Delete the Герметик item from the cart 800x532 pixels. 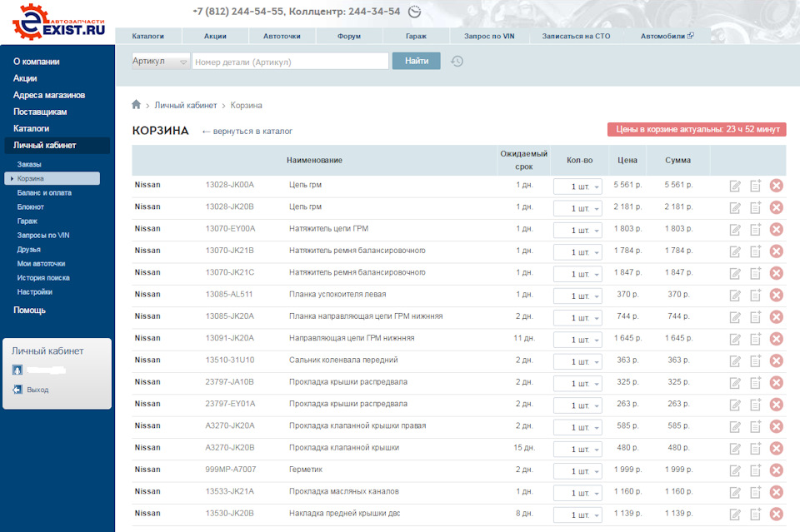776,470
